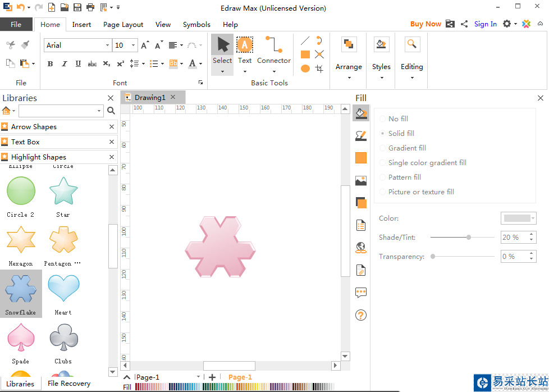Switch to the View ribbon tab
The height and width of the screenshot is (392, 549).
point(163,25)
